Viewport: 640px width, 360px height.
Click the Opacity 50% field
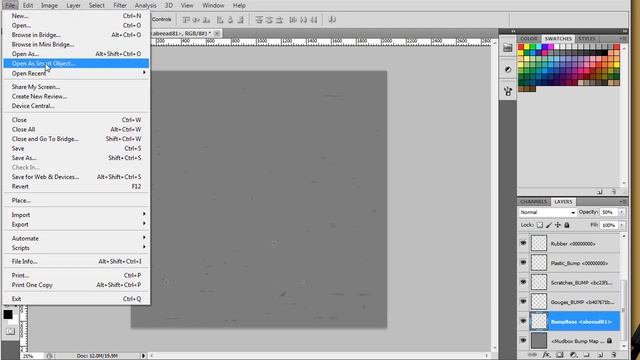[x=609, y=212]
